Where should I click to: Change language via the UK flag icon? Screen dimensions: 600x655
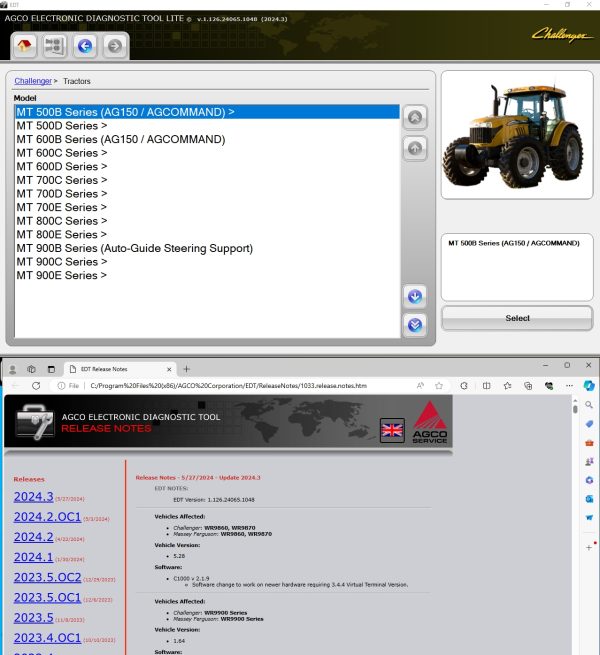click(392, 430)
